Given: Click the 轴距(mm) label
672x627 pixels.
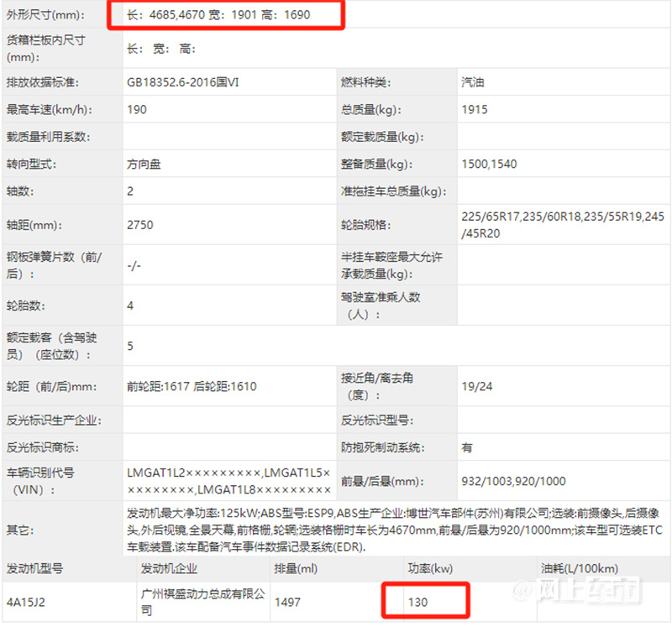Looking at the screenshot, I should (x=34, y=225).
